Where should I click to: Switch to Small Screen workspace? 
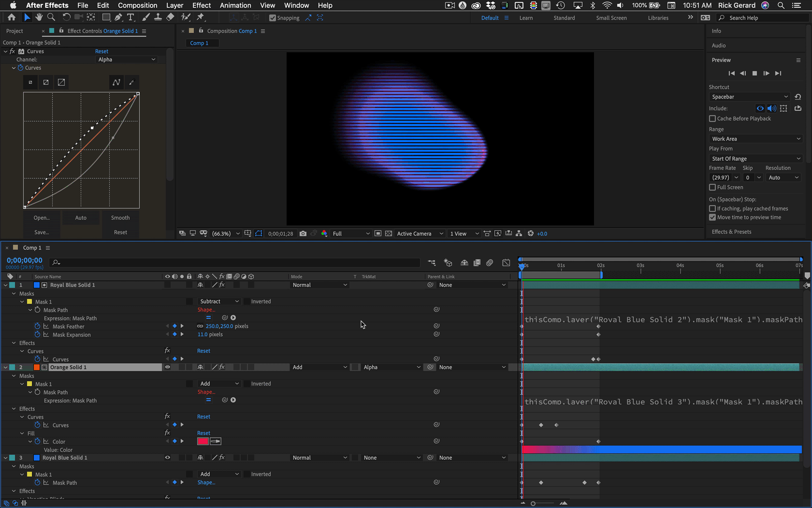[x=611, y=18]
